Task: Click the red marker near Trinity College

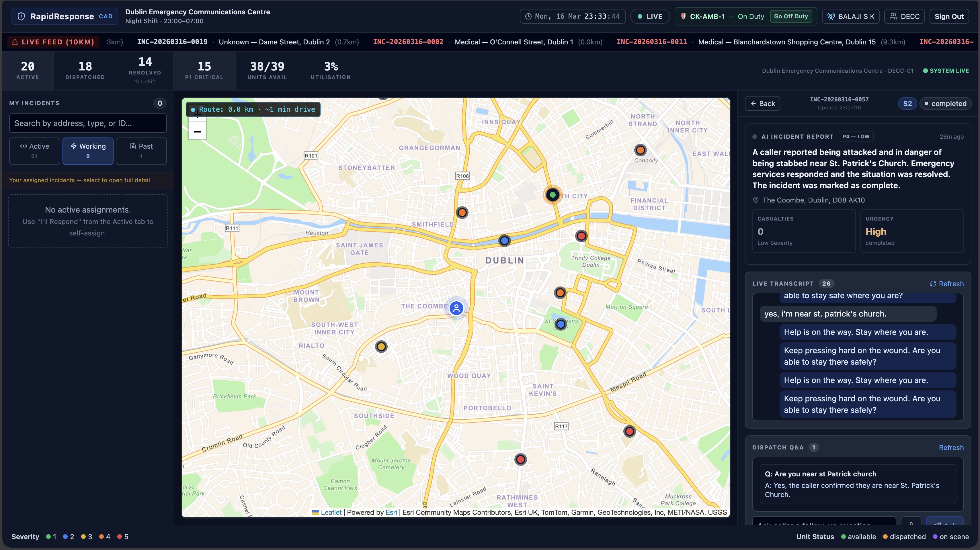Action: click(x=581, y=236)
